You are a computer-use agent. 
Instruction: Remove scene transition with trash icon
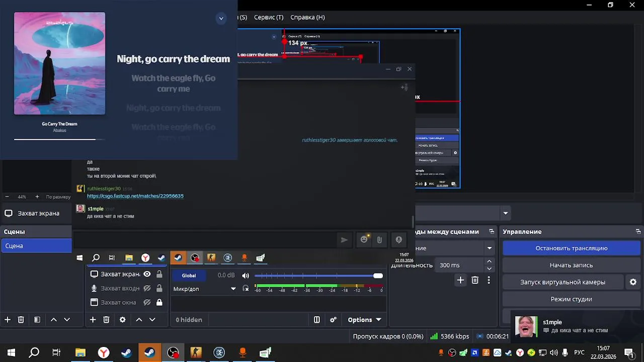pyautogui.click(x=475, y=280)
